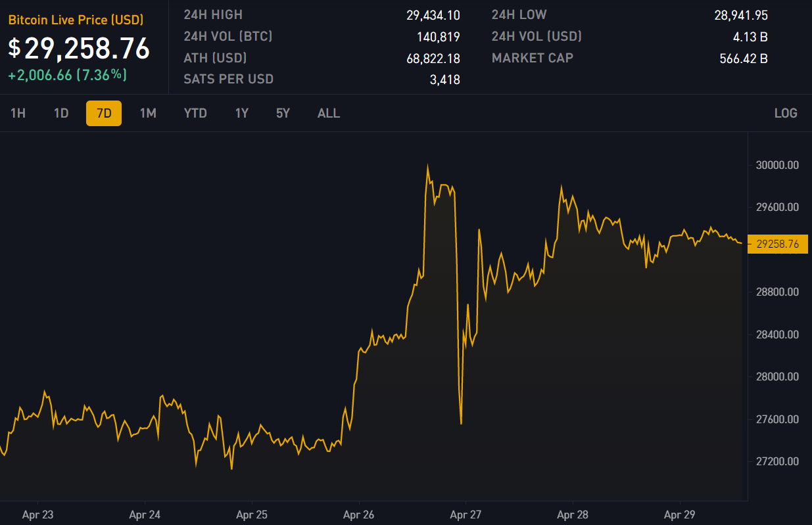The width and height of the screenshot is (812, 525).
Task: Show the ALL time price history
Action: point(328,113)
